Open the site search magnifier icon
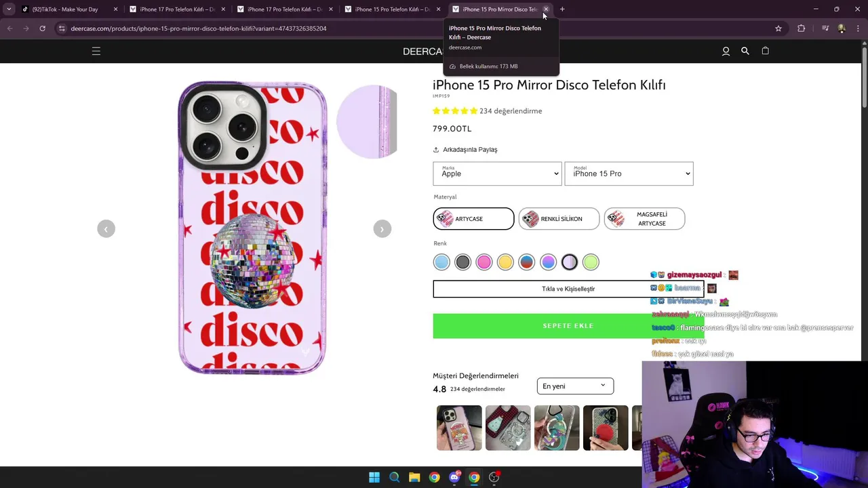The width and height of the screenshot is (868, 488). tap(745, 51)
